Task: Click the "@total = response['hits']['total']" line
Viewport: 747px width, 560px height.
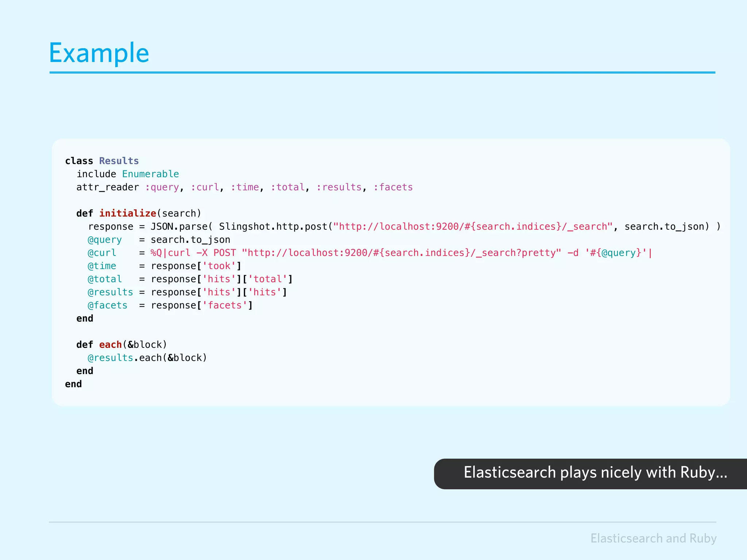Action: coord(190,279)
